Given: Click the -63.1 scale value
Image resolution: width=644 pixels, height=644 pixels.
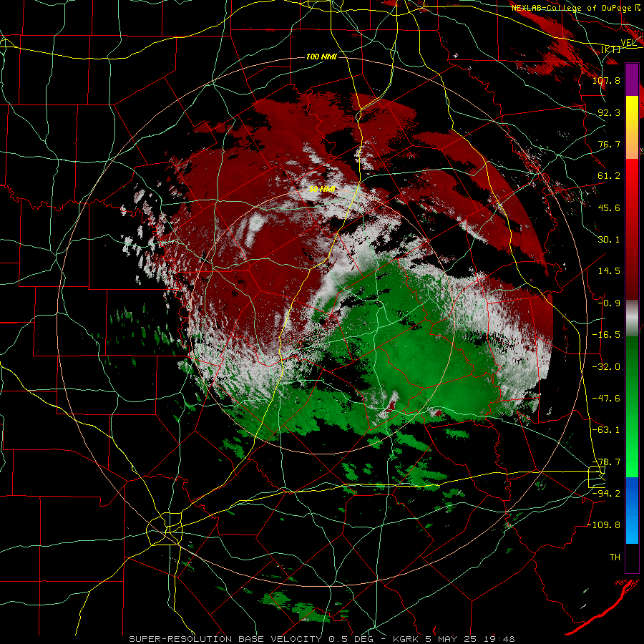Looking at the screenshot, I should point(606,430).
